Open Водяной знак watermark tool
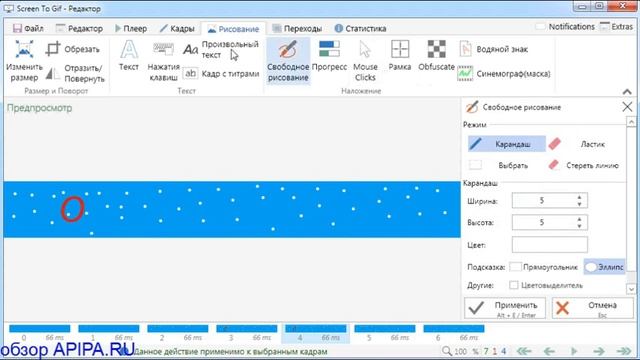Image resolution: width=640 pixels, height=360 pixels. (493, 49)
